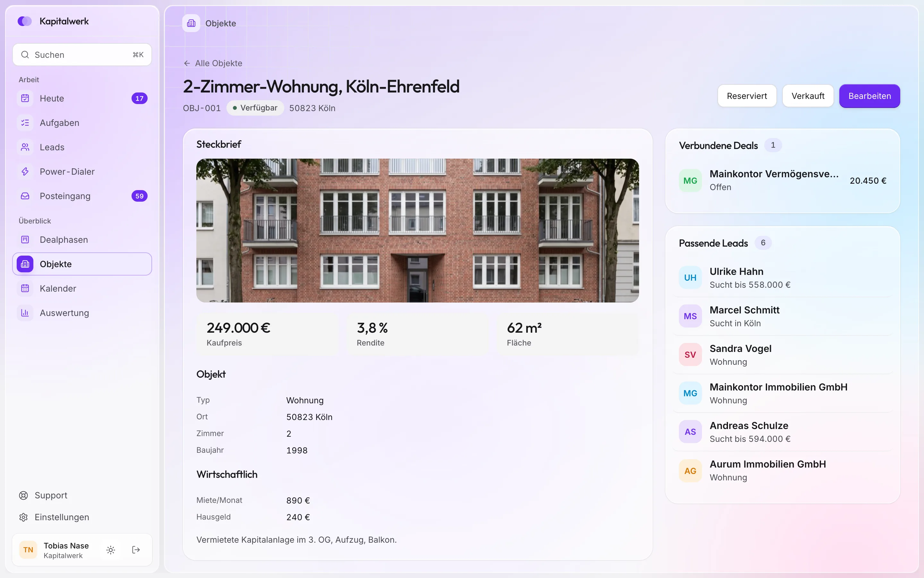Click the MG avatar for Mainkontor Immobilien GmbH
This screenshot has width=924, height=578.
(x=690, y=393)
